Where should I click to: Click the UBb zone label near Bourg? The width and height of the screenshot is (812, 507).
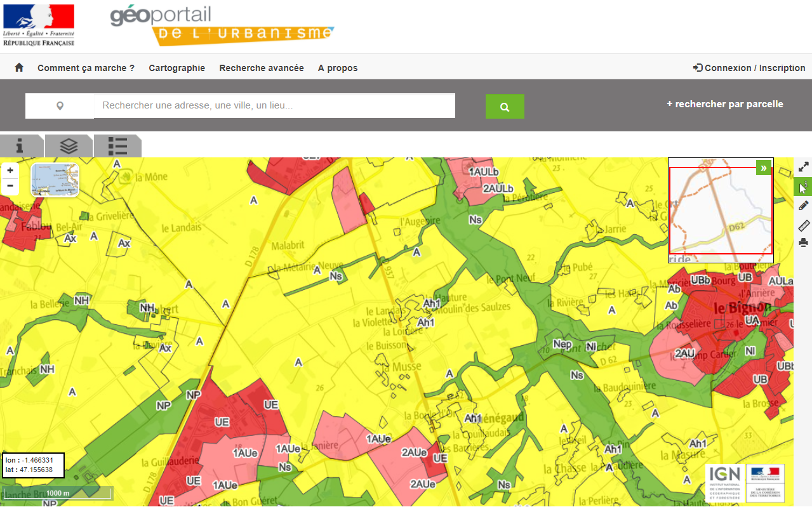pos(700,280)
